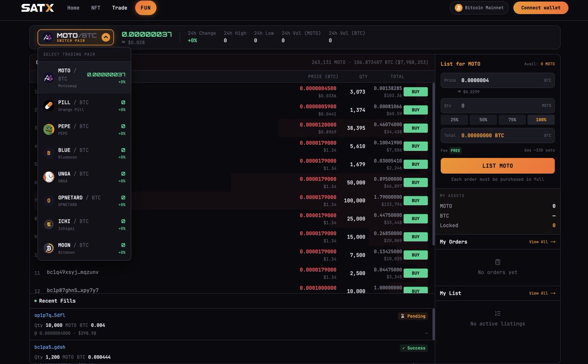This screenshot has height=364, width=588.
Task: Click the ICHI Ichigai token icon
Action: (x=49, y=224)
